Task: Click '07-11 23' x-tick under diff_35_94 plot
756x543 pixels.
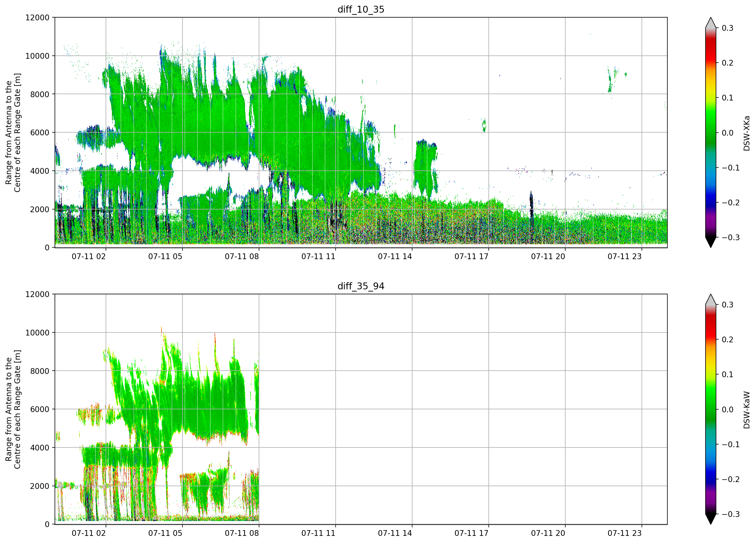Action: click(625, 533)
